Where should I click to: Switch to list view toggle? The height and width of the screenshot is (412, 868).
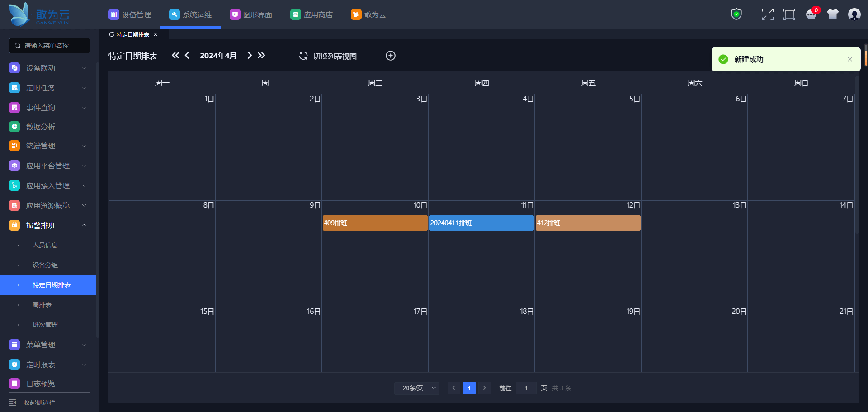[x=328, y=56]
